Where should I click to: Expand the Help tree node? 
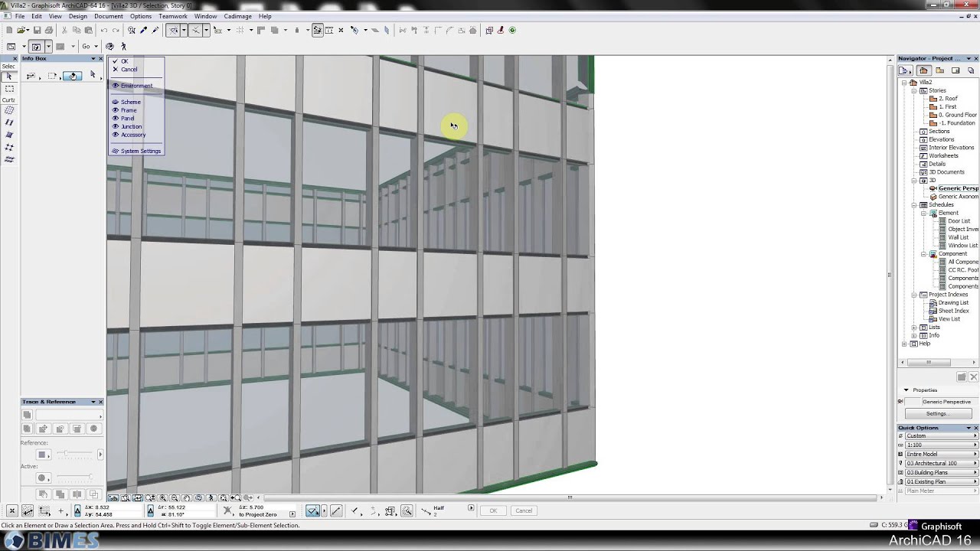coord(905,344)
